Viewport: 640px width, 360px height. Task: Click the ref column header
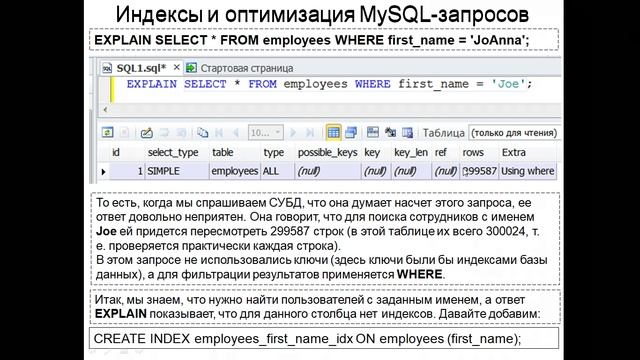(x=440, y=152)
